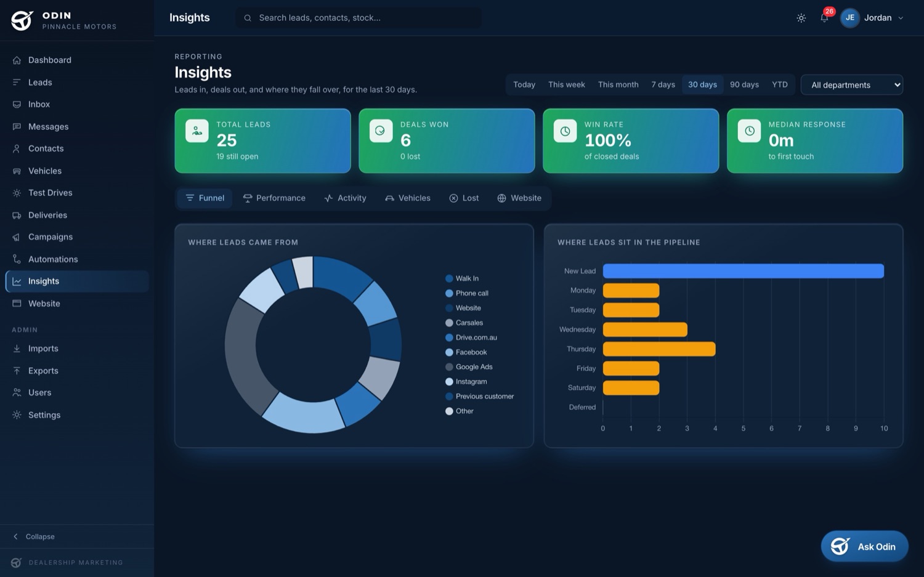Open the Deliveries truck icon
The width and height of the screenshot is (924, 577).
pos(17,215)
